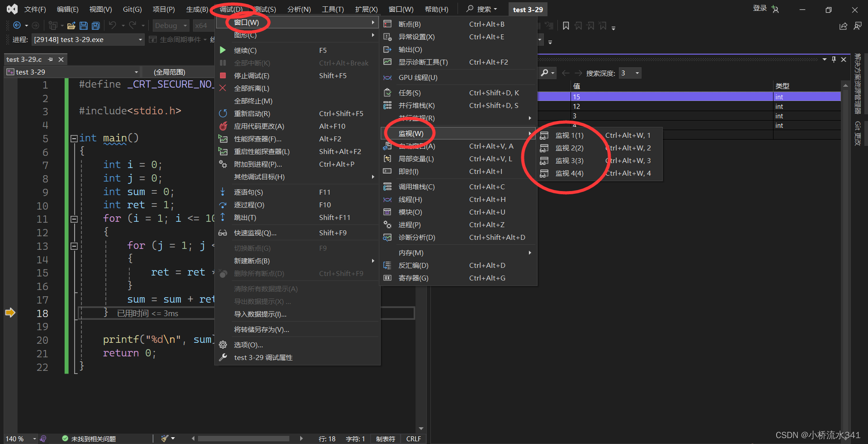Click the watch panel vertical scrollbar up arrow
868x444 pixels.
pos(845,85)
